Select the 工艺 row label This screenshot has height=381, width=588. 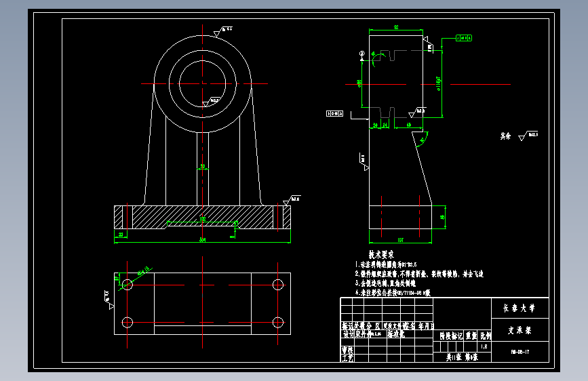coord(347,359)
